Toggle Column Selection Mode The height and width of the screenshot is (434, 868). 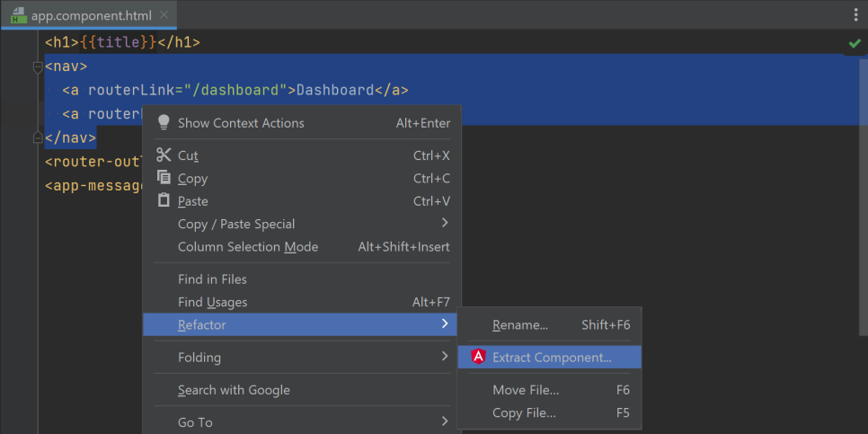click(248, 246)
